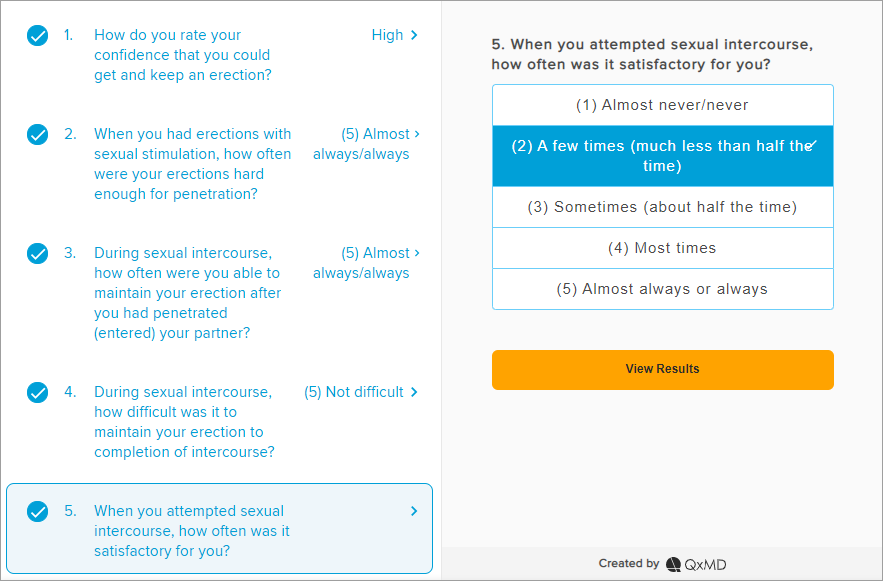Click the checkmark icon beside question 1

37,36
